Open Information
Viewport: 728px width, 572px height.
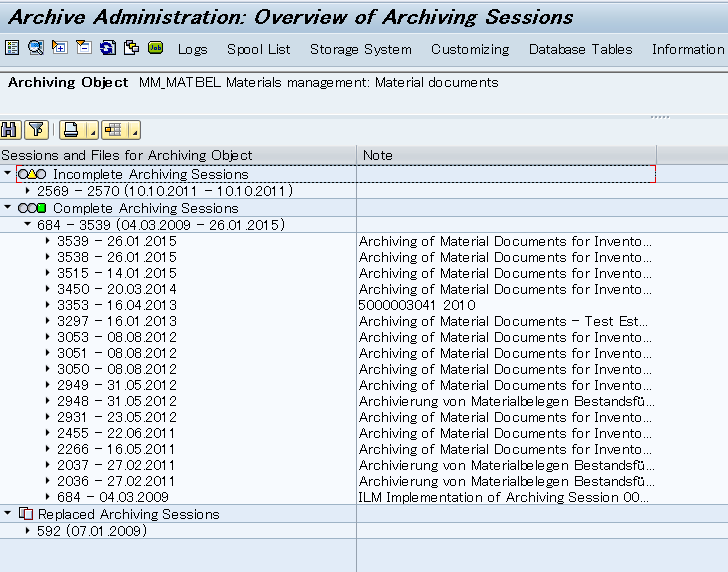(x=688, y=49)
